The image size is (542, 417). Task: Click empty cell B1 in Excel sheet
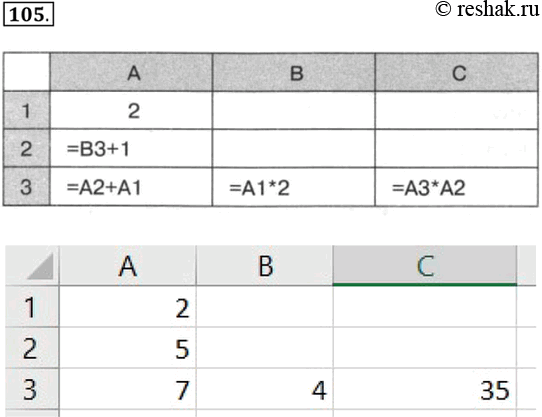pyautogui.click(x=265, y=307)
